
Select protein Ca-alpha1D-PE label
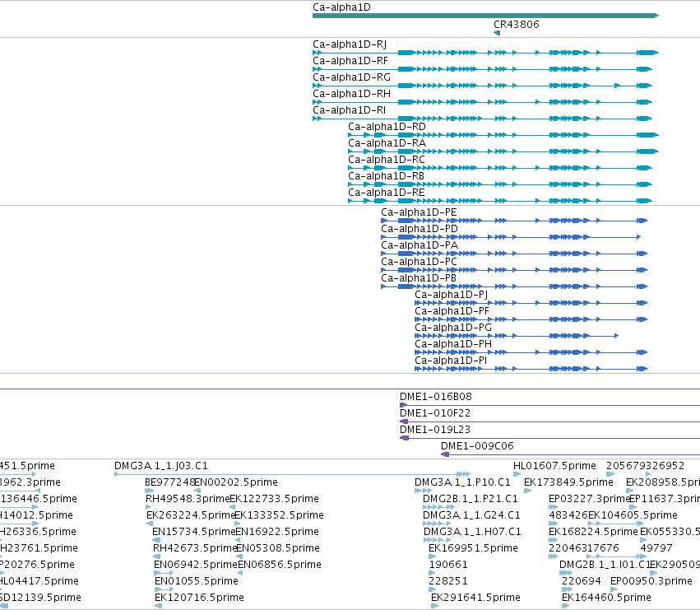pyautogui.click(x=419, y=212)
